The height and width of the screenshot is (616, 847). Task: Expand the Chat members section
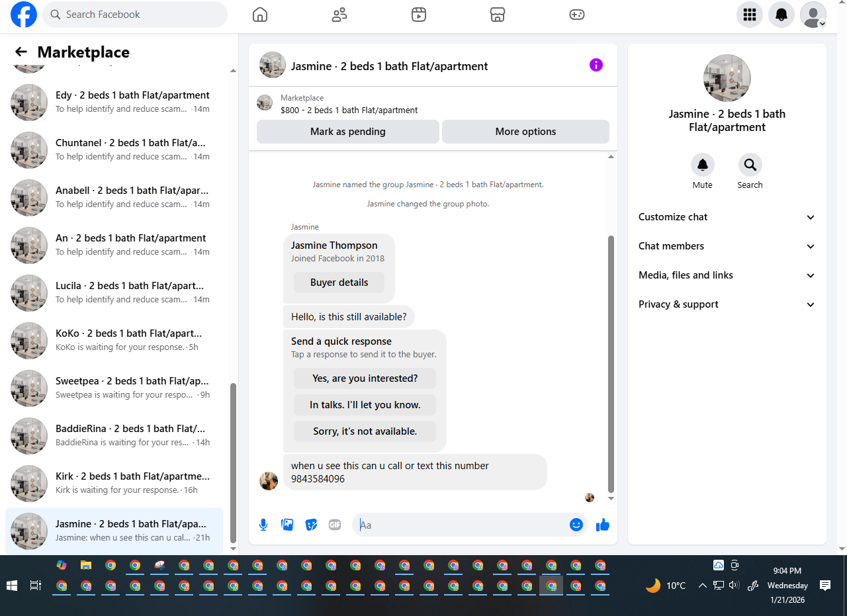click(727, 246)
